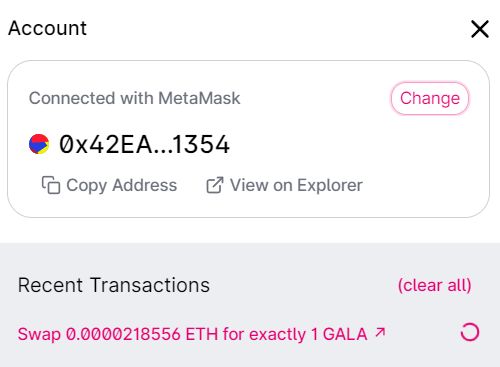Click the pending transaction spinner icon
Screen dimensions: 500x367
click(470, 332)
